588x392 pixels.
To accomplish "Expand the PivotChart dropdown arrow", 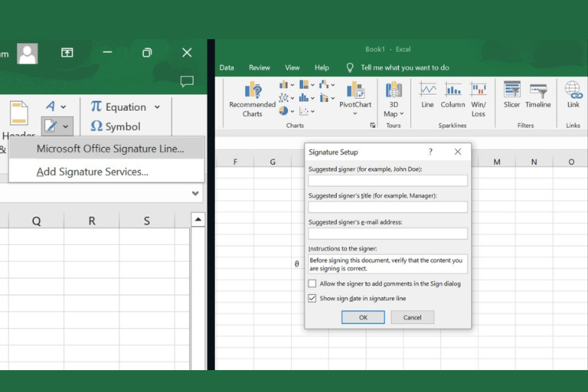I will click(x=355, y=113).
